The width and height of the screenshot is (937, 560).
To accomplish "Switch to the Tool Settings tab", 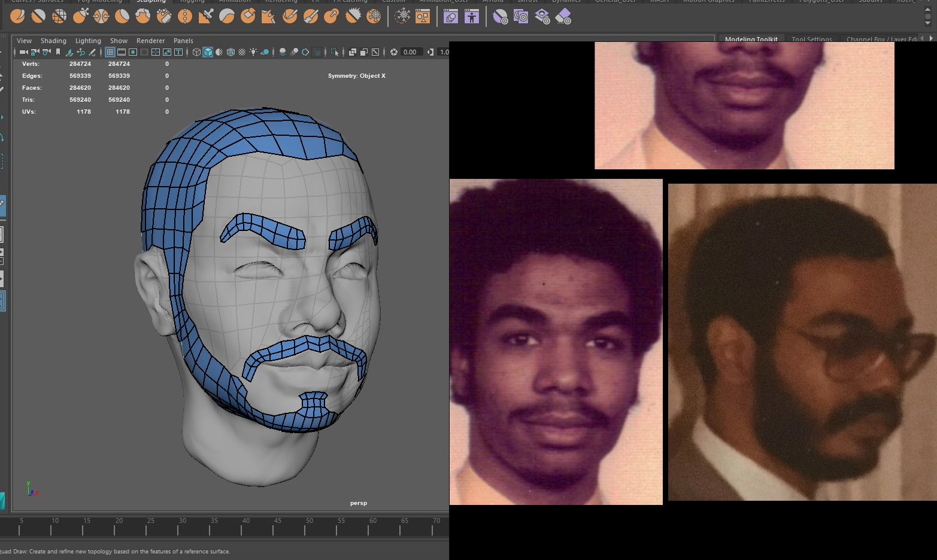I will tap(811, 39).
